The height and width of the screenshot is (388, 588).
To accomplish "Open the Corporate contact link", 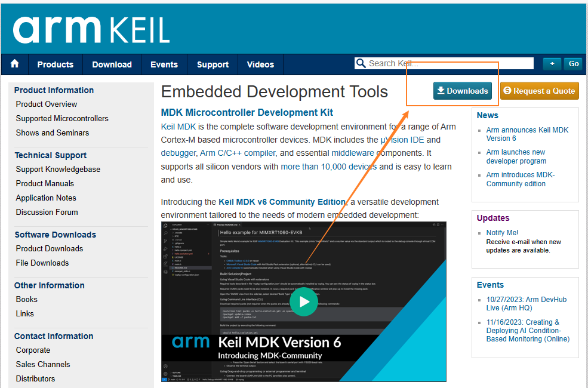I will pos(33,350).
